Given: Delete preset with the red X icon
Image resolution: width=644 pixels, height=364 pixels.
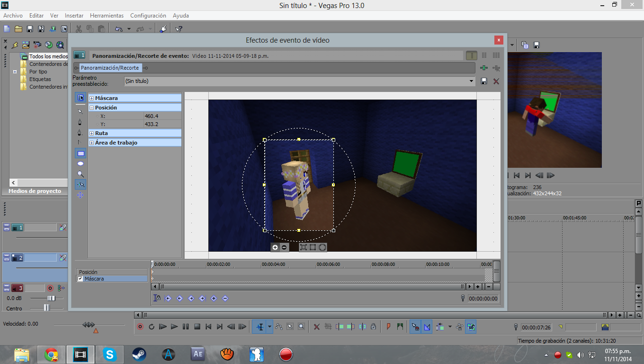Looking at the screenshot, I should 496,81.
